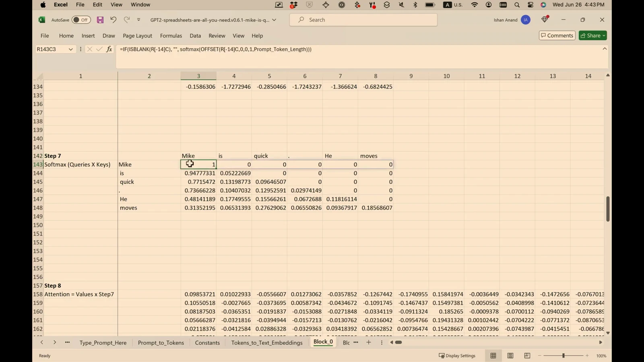Open the Help ribbon tab
The height and width of the screenshot is (362, 644).
[x=257, y=36]
